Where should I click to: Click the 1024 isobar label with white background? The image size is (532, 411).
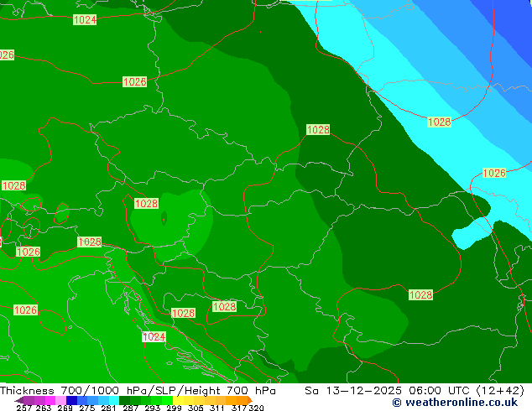coord(154,336)
